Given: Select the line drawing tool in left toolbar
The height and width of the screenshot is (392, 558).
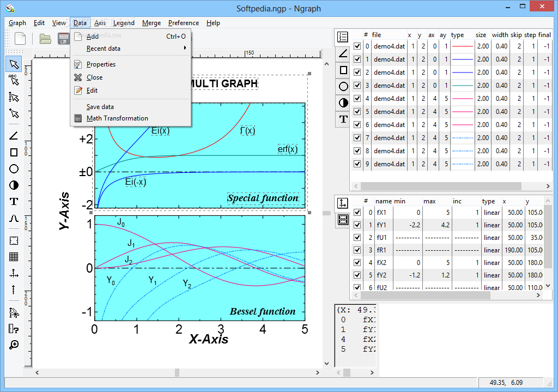Looking at the screenshot, I should click(14, 136).
